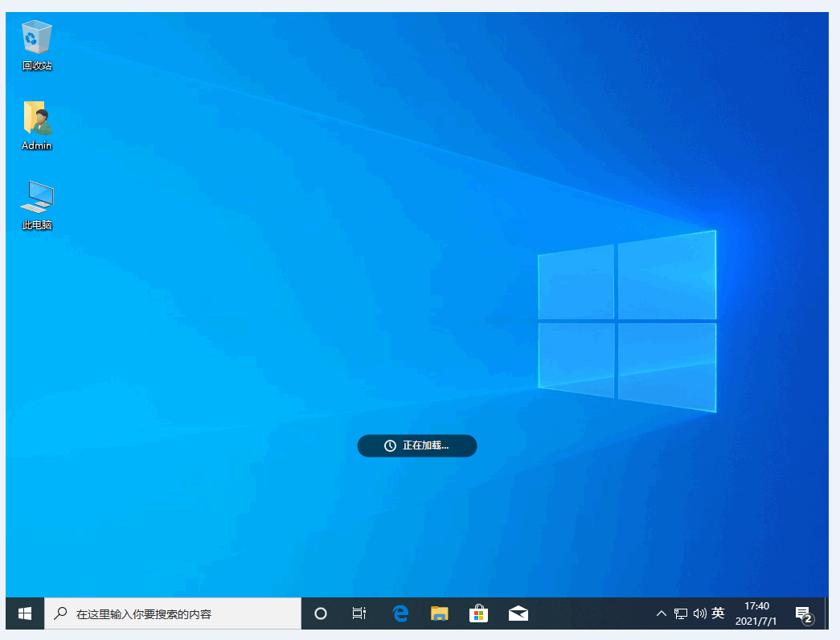Open the Mail app on taskbar
840x640 pixels.
[x=518, y=613]
